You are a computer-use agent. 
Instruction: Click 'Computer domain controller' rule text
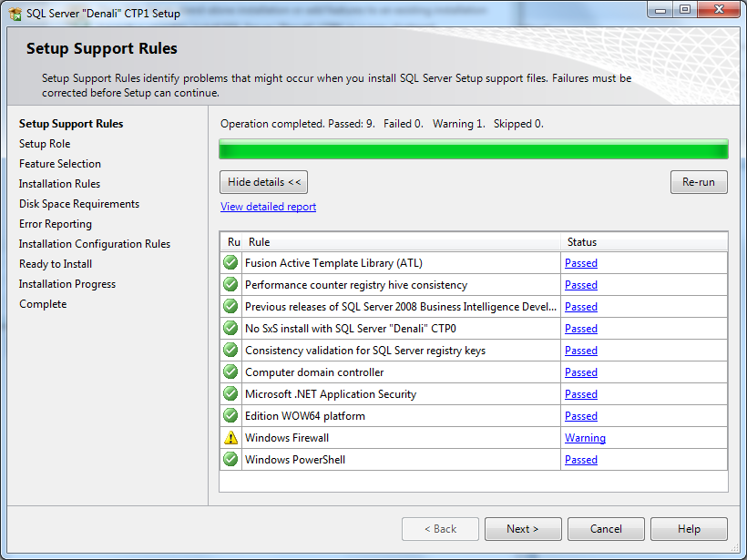(314, 372)
